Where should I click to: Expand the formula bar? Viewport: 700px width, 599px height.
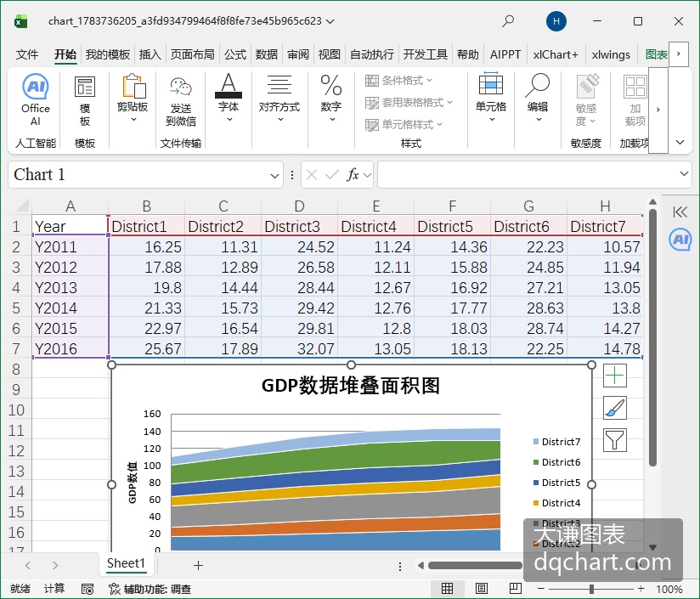684,173
